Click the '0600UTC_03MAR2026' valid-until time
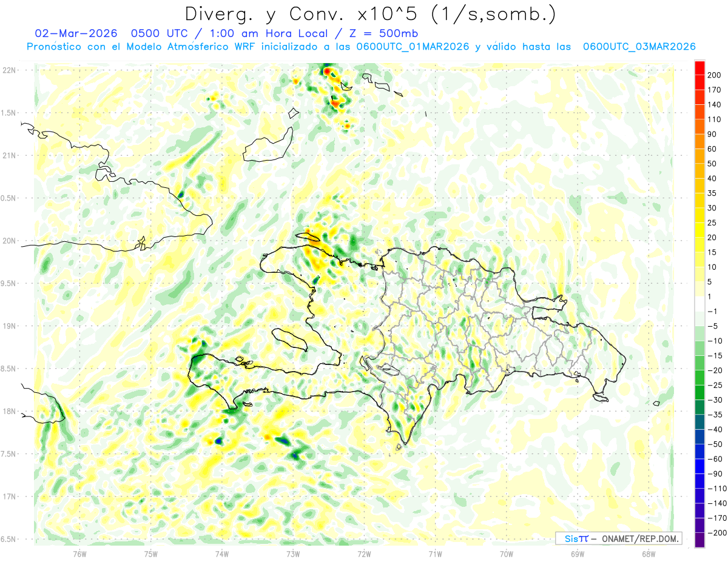This screenshot has height=562, width=728. tap(639, 47)
